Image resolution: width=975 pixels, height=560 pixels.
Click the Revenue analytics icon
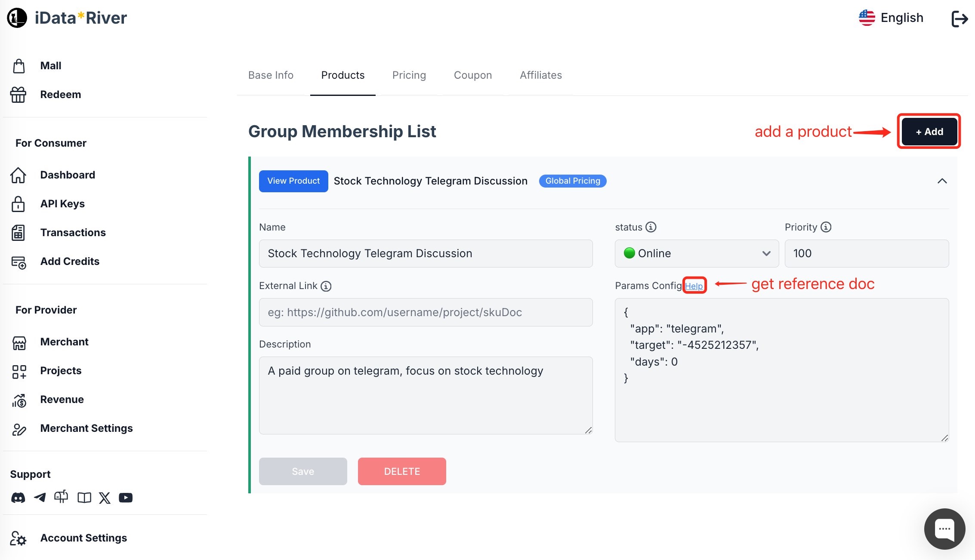point(18,400)
